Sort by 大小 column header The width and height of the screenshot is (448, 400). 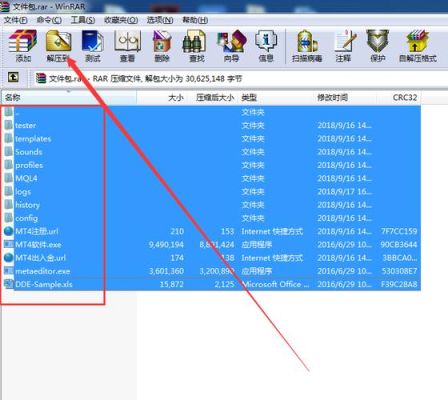coord(162,97)
